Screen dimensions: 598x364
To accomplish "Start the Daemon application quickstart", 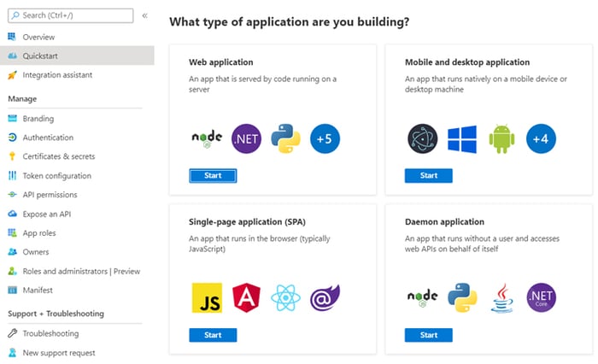I will pyautogui.click(x=429, y=335).
